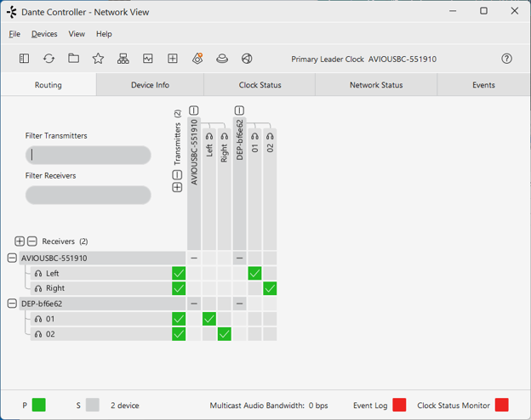Open the Help question mark icon

[506, 59]
